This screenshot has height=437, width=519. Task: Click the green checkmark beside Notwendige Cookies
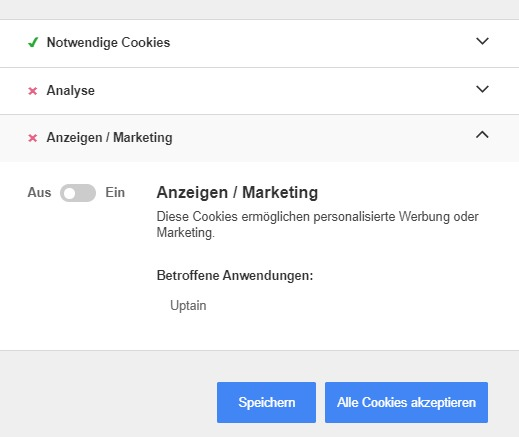(33, 42)
